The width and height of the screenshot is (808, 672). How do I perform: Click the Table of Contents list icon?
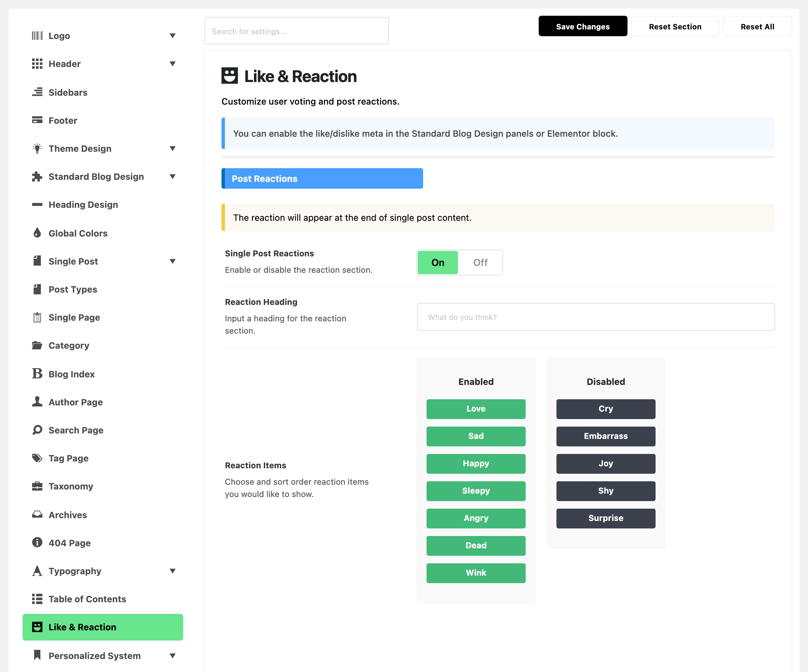click(37, 599)
